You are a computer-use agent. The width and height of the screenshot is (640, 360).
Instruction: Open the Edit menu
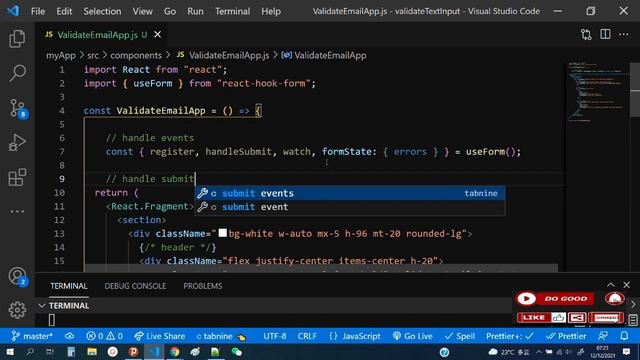tap(64, 11)
